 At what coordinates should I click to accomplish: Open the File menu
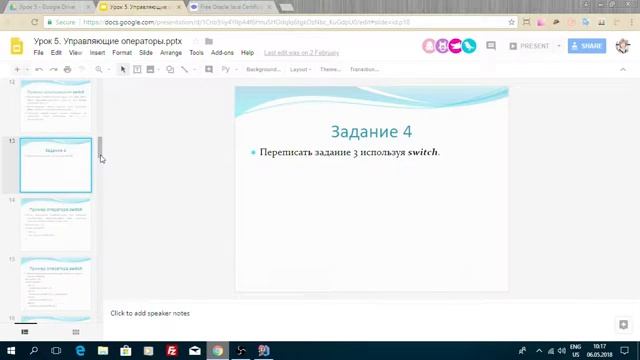tap(38, 53)
